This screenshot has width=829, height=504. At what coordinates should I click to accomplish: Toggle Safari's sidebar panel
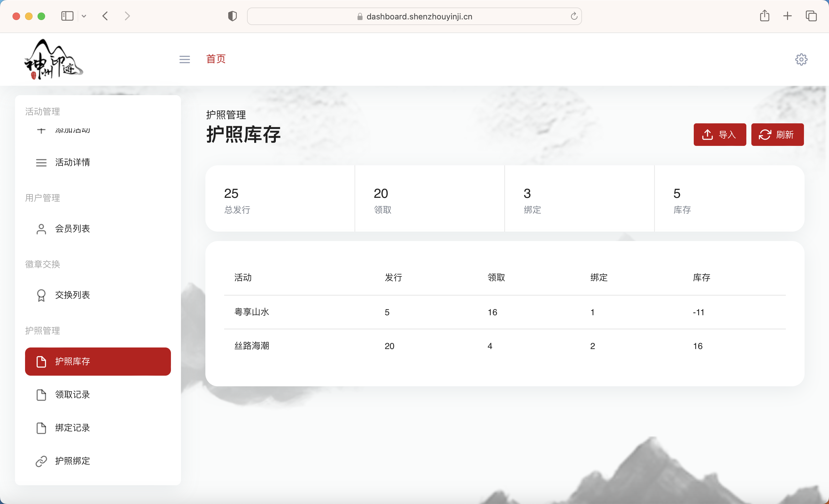(x=67, y=16)
